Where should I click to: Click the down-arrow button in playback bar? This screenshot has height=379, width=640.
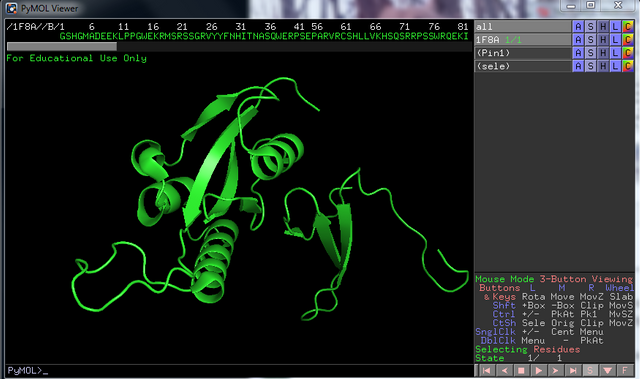pos(608,370)
